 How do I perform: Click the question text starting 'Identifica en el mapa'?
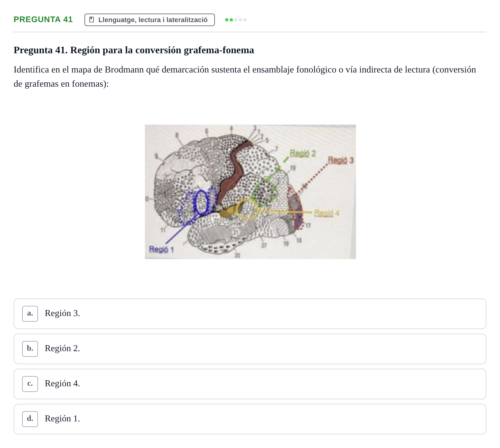click(x=245, y=77)
